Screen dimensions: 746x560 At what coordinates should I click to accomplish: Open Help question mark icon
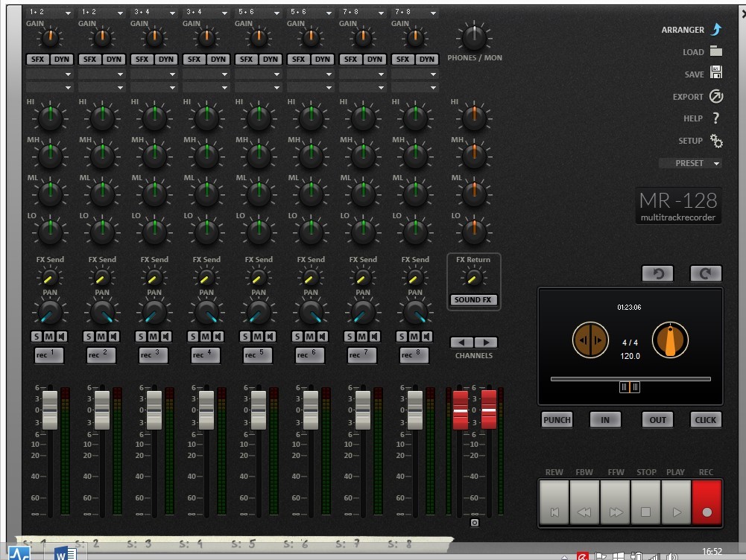pyautogui.click(x=716, y=118)
